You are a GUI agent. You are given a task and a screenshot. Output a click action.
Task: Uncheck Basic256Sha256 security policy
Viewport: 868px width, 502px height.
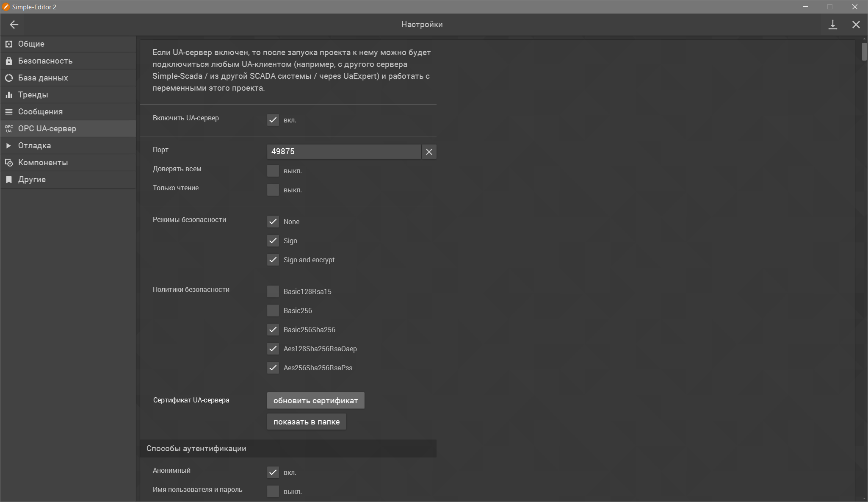pos(273,330)
